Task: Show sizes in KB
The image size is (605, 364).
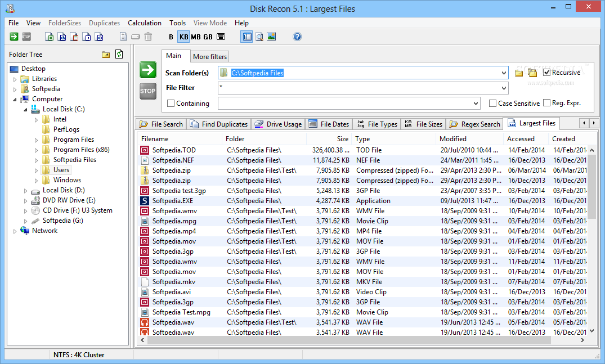Action: click(183, 37)
